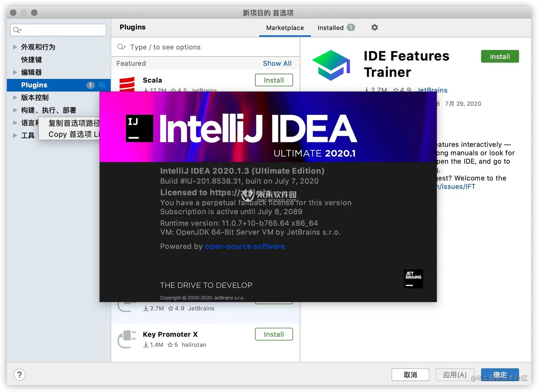
Task: Click the update count badge on Plugins row
Action: [x=90, y=85]
